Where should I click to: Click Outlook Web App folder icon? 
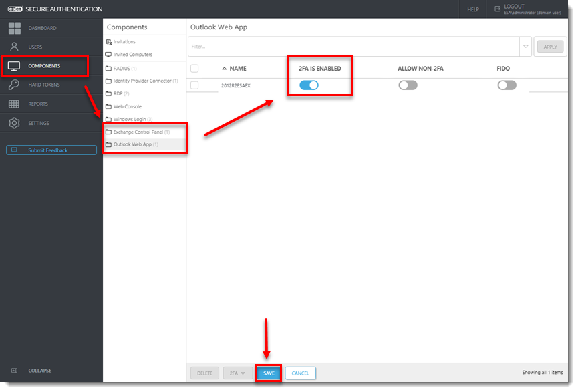108,144
